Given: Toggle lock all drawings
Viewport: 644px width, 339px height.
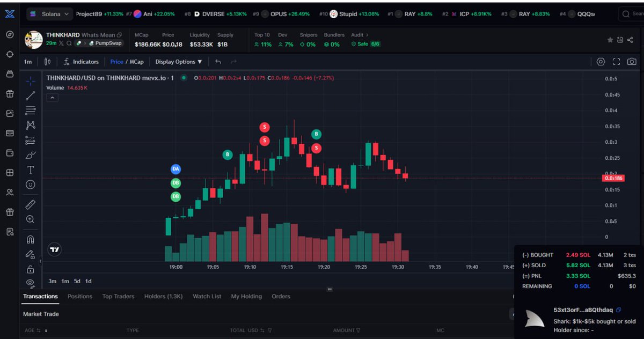Looking at the screenshot, I should point(31,269).
